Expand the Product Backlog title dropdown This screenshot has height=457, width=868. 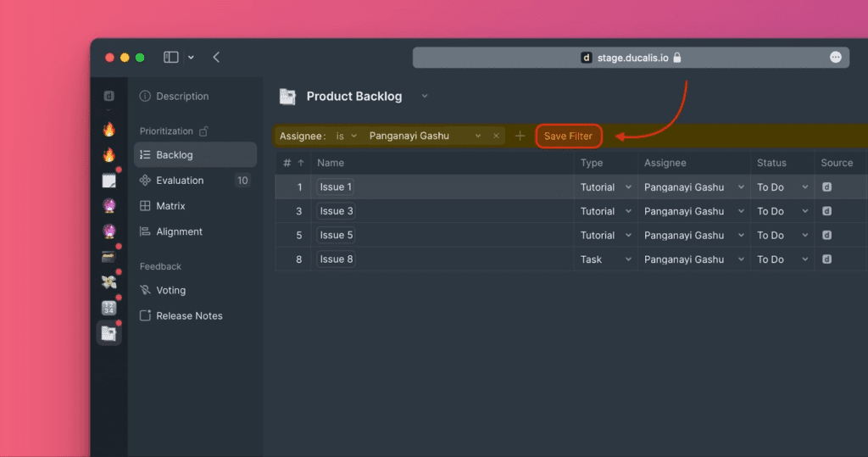425,97
